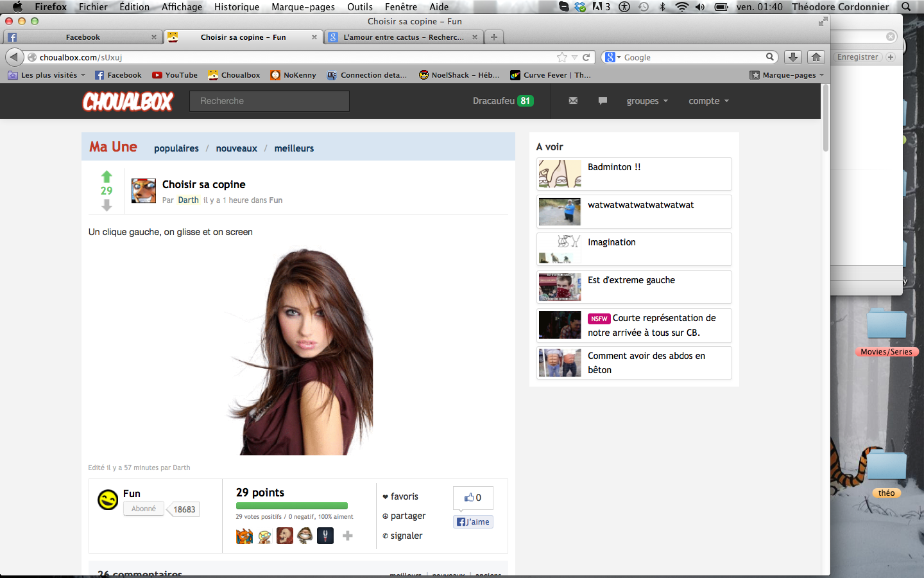924x578 pixels.
Task: Open the messages envelope icon
Action: point(573,101)
